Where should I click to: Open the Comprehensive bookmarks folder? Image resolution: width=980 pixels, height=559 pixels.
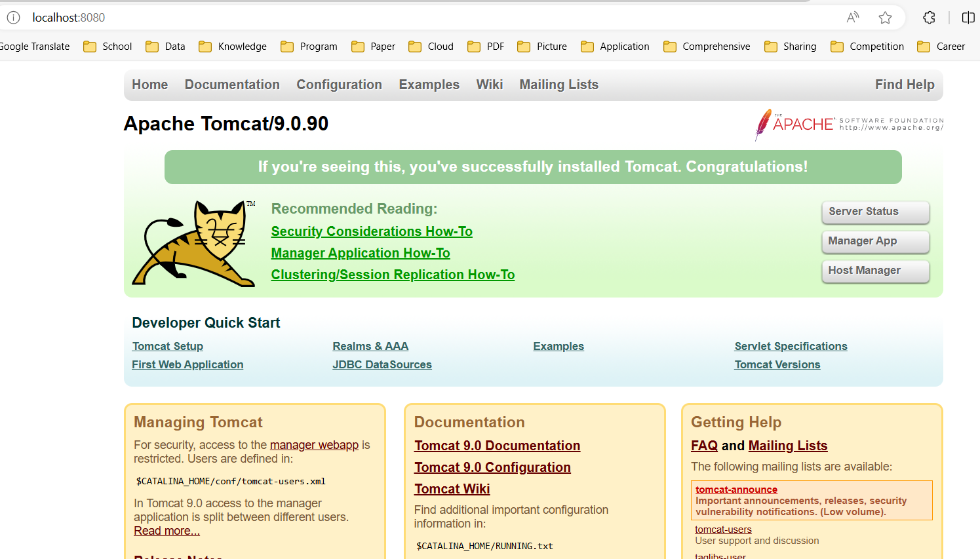click(707, 47)
